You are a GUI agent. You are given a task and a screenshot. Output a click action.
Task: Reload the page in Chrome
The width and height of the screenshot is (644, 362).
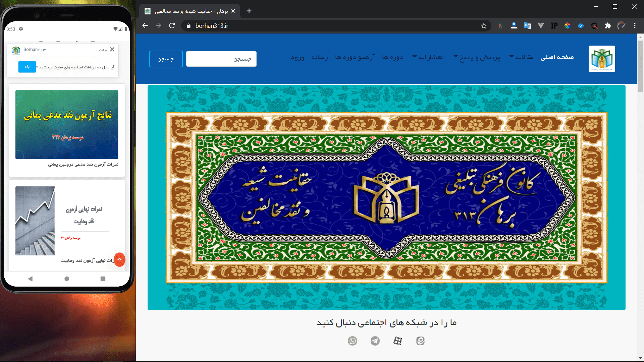pos(172,26)
